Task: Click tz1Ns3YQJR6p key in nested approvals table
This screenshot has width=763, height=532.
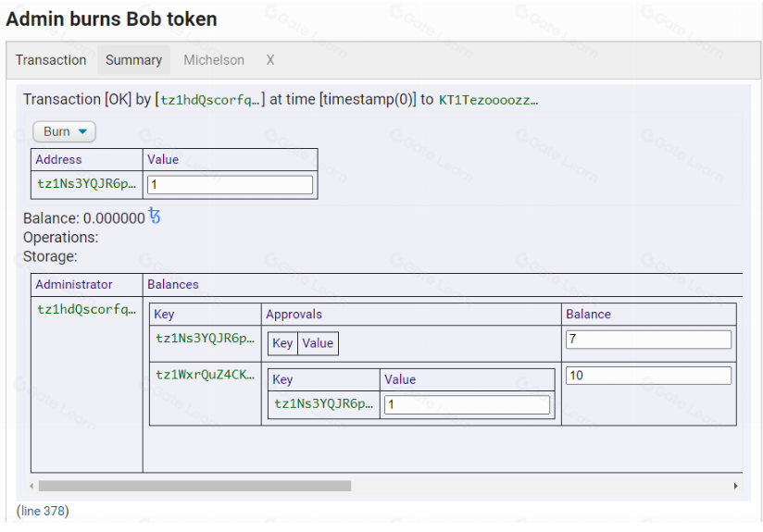Action: click(x=323, y=403)
